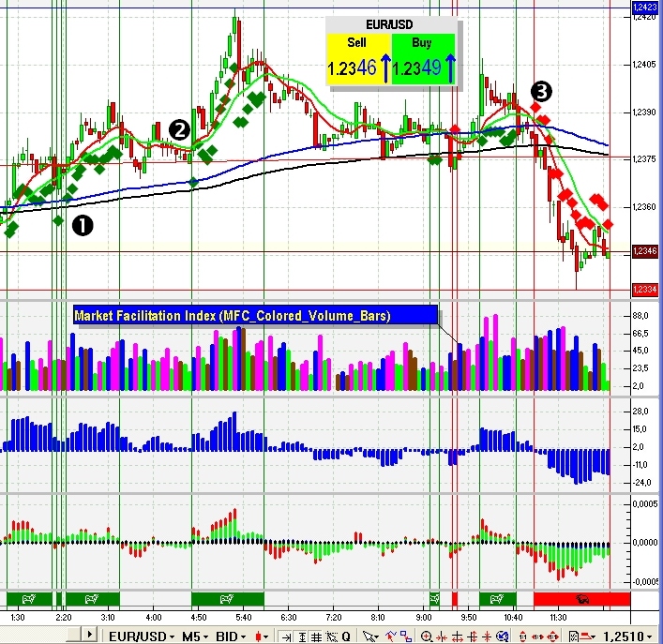This screenshot has width=663, height=644.
Task: Open the EUR/USD symbol dropdown
Action: [x=142, y=636]
